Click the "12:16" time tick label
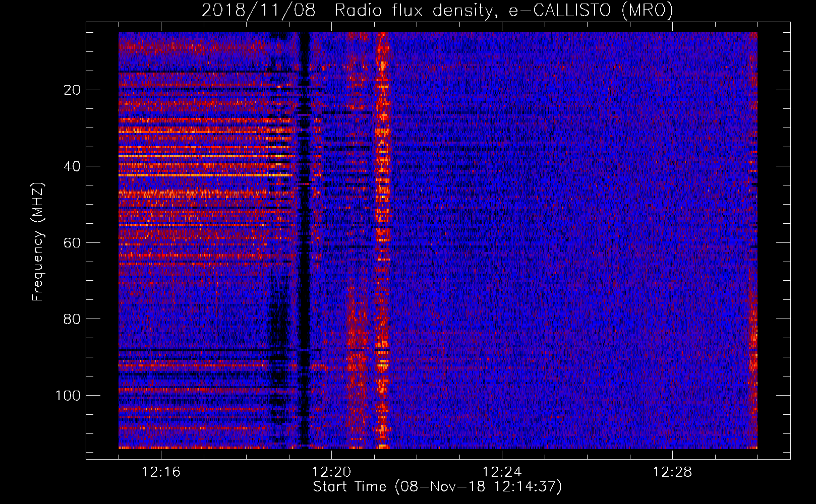 coord(161,472)
